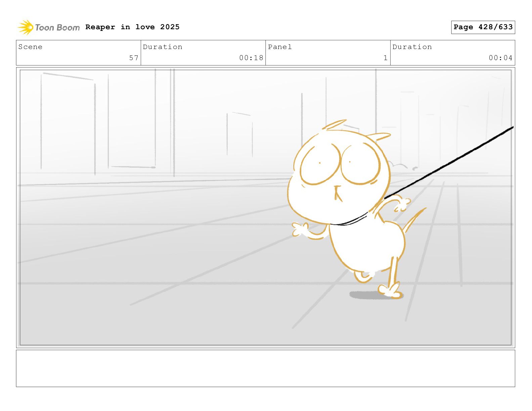
Task: Click the empty notes box below the panel
Action: pos(265,368)
